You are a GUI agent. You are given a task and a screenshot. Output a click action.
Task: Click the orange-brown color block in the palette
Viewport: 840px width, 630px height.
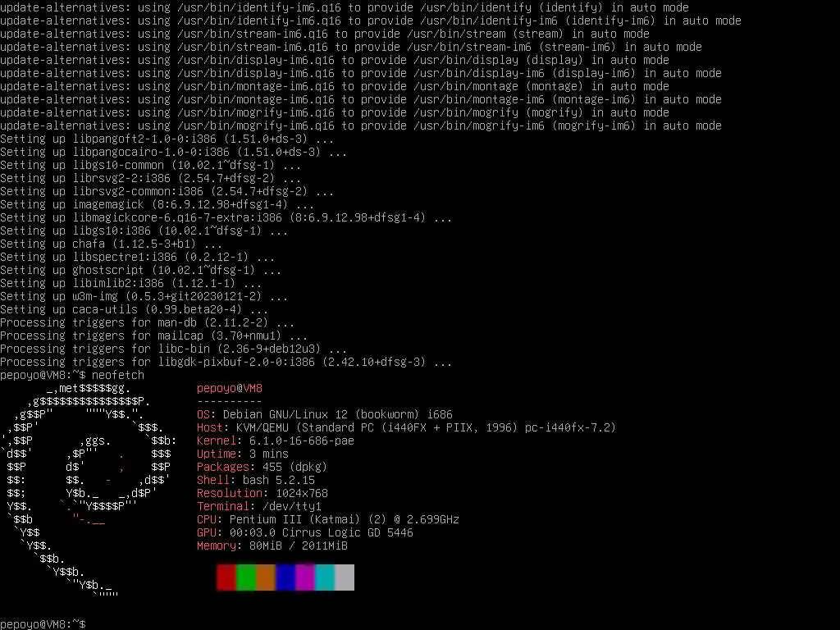[266, 577]
